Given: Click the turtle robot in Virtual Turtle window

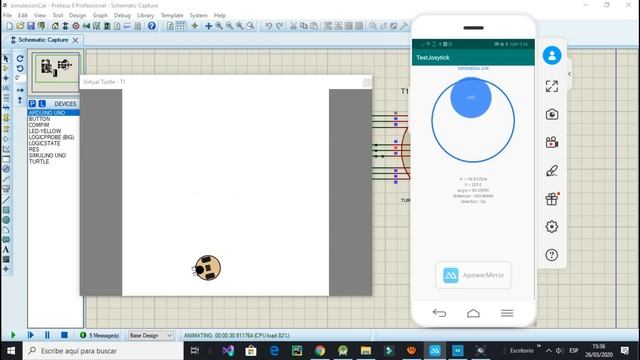Looking at the screenshot, I should coord(207,268).
